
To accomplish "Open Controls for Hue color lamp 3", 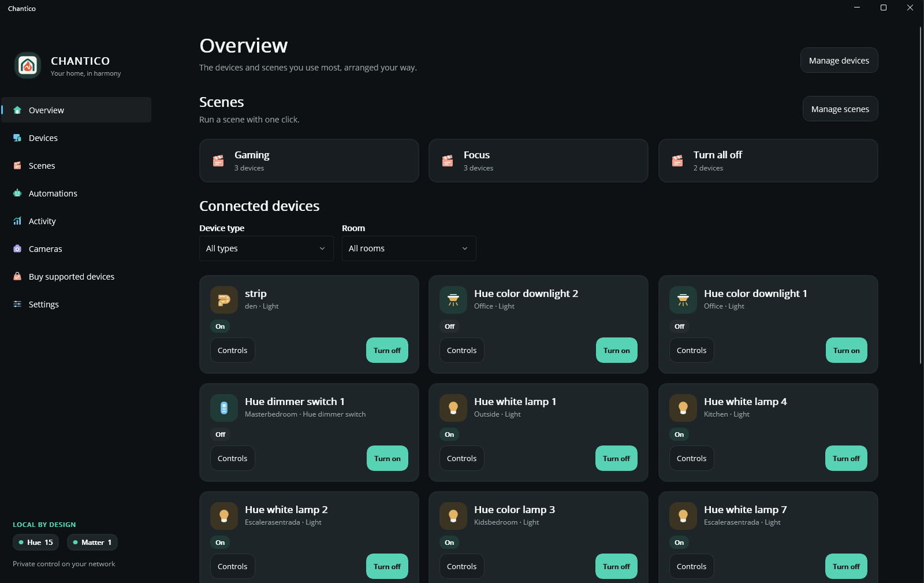I will pyautogui.click(x=462, y=566).
